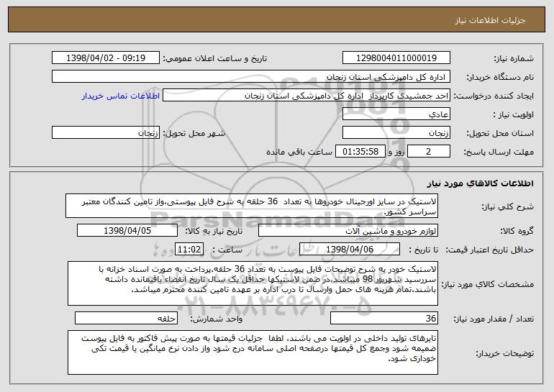Click the quantity field showing 36
Viewport: 554px width, 392px height.
384,318
